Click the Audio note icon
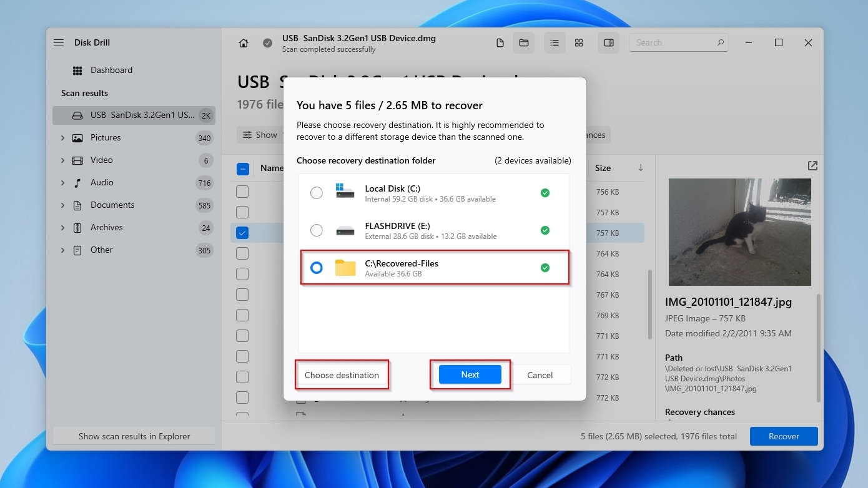This screenshot has height=488, width=868. pyautogui.click(x=77, y=183)
